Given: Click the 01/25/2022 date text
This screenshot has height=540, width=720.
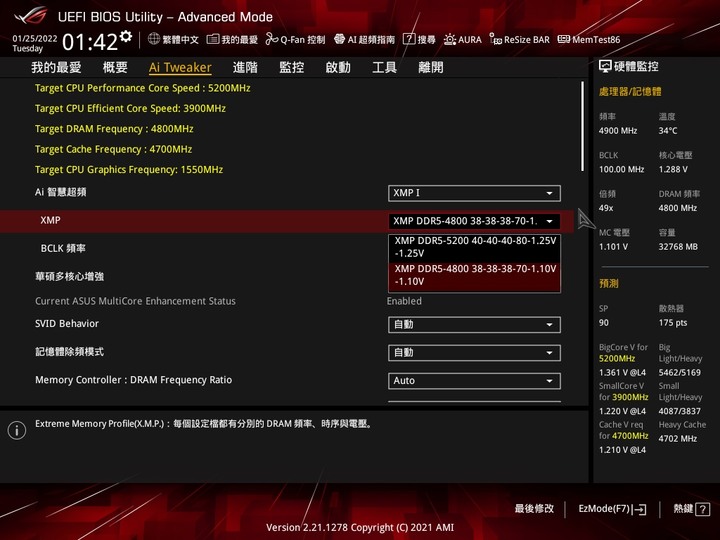Looking at the screenshot, I should tap(34, 38).
